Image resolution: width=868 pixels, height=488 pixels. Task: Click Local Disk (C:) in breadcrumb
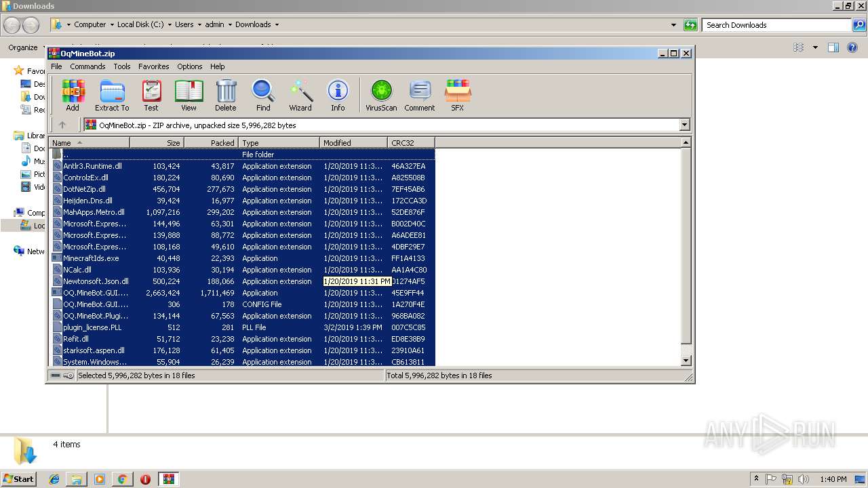click(x=140, y=24)
